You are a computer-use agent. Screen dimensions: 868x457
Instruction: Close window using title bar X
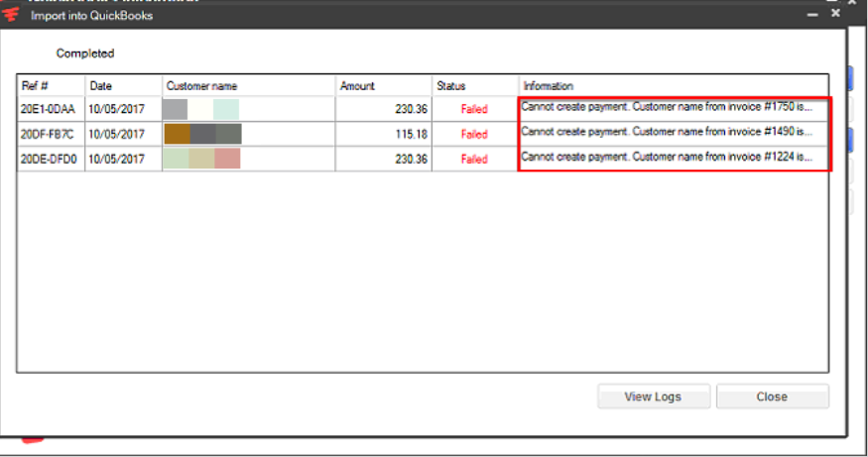(x=836, y=13)
